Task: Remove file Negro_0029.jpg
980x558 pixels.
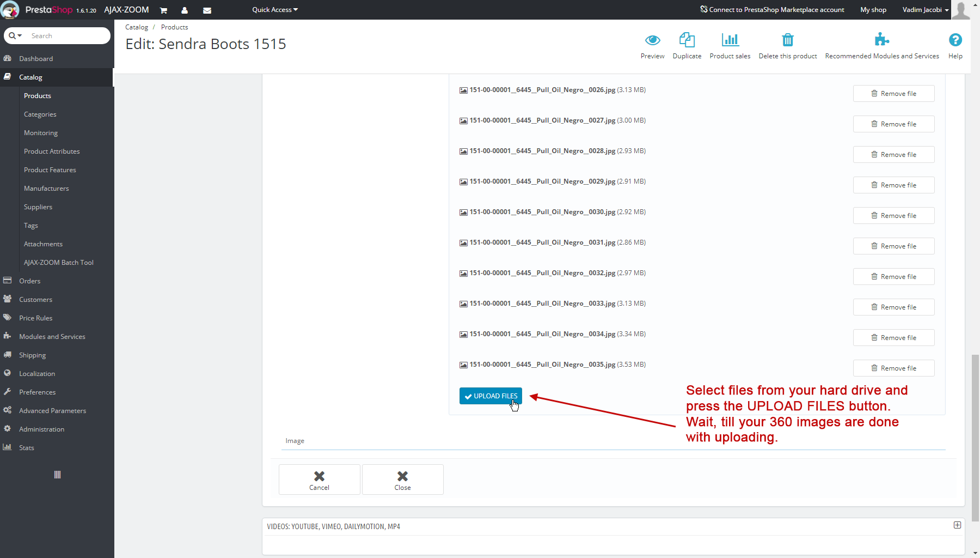Action: (894, 185)
